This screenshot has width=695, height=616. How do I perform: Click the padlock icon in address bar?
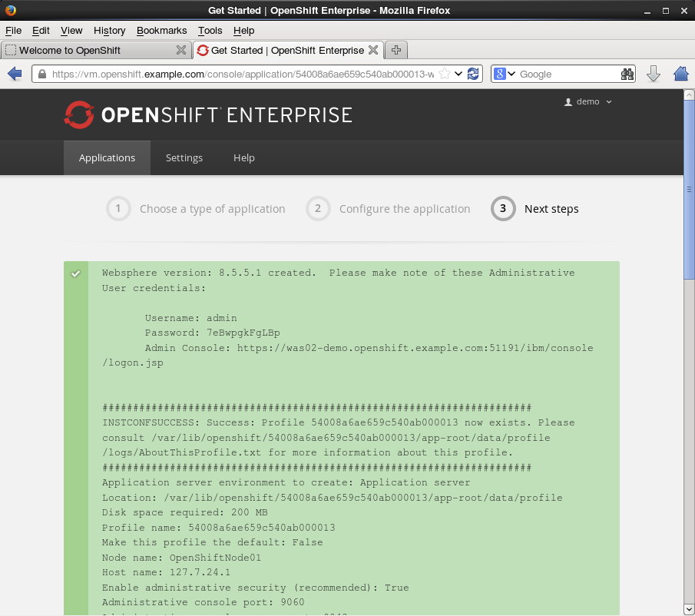[42, 74]
